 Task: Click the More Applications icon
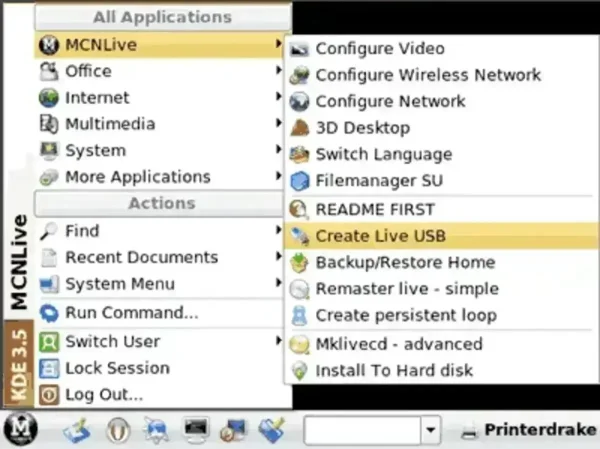(x=49, y=177)
